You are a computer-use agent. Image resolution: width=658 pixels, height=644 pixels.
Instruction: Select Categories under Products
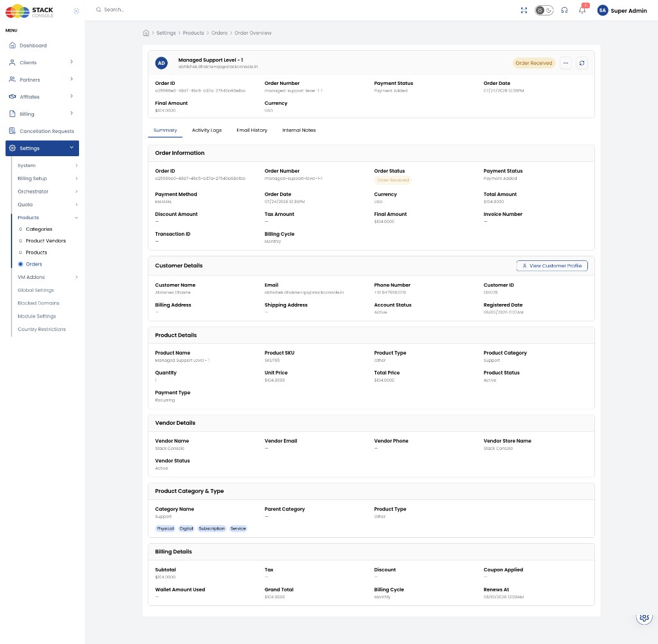(39, 229)
